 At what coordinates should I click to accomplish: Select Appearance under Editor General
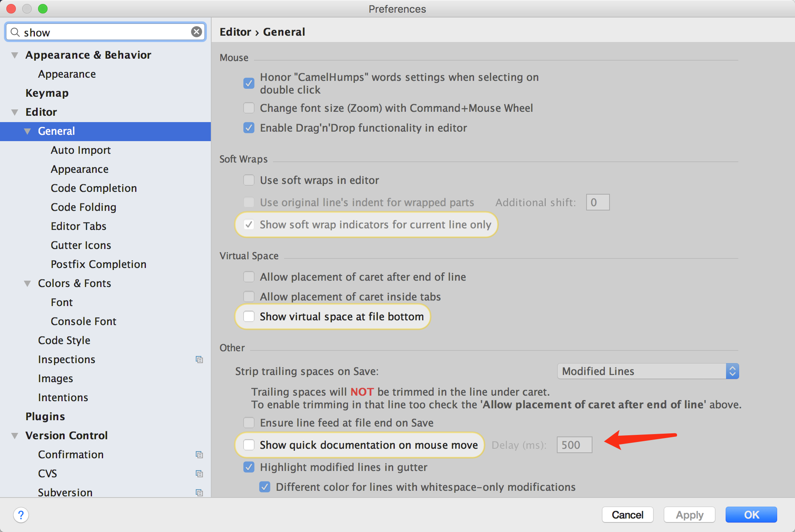click(x=80, y=169)
